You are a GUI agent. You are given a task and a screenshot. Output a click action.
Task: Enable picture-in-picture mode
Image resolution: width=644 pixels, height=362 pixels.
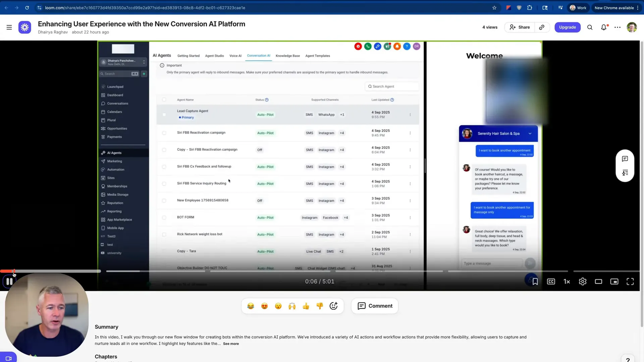pyautogui.click(x=614, y=282)
